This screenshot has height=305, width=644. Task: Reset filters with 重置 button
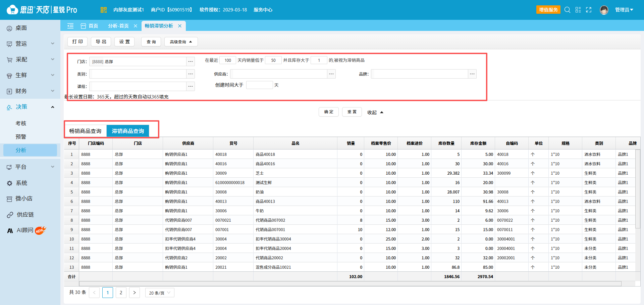pyautogui.click(x=352, y=112)
